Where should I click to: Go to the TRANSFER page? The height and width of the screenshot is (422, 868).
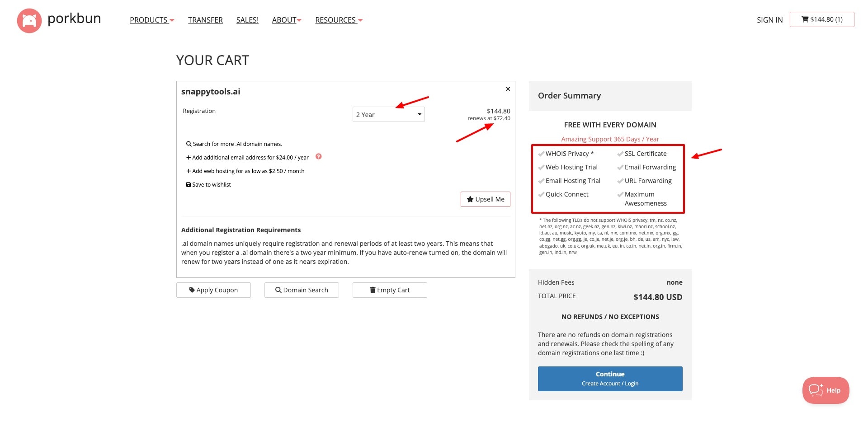(205, 20)
